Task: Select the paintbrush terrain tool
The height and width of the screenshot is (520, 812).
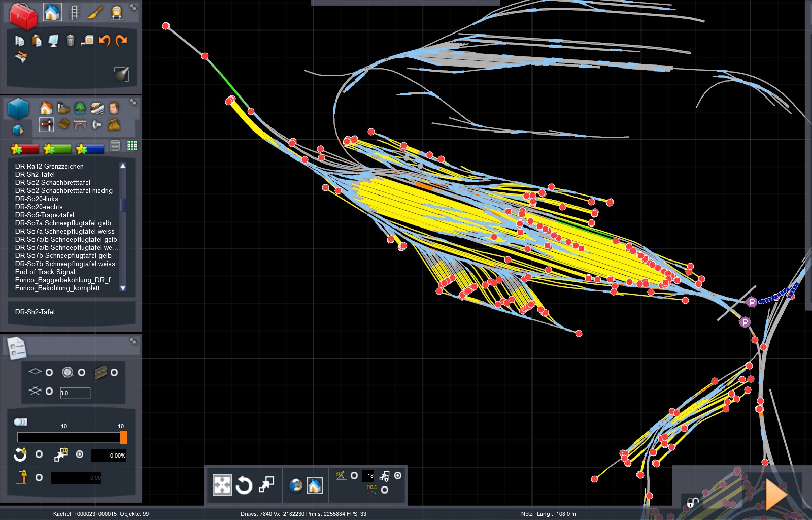Action: 95,12
